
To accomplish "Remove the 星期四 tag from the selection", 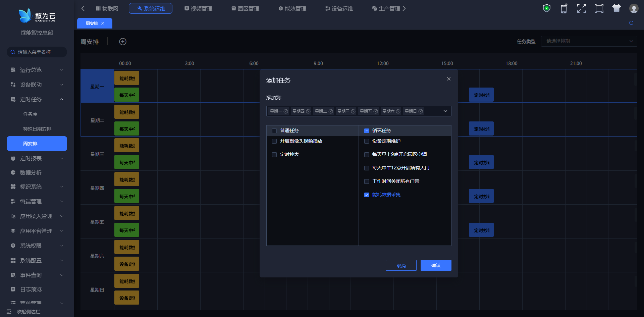I will [x=308, y=111].
